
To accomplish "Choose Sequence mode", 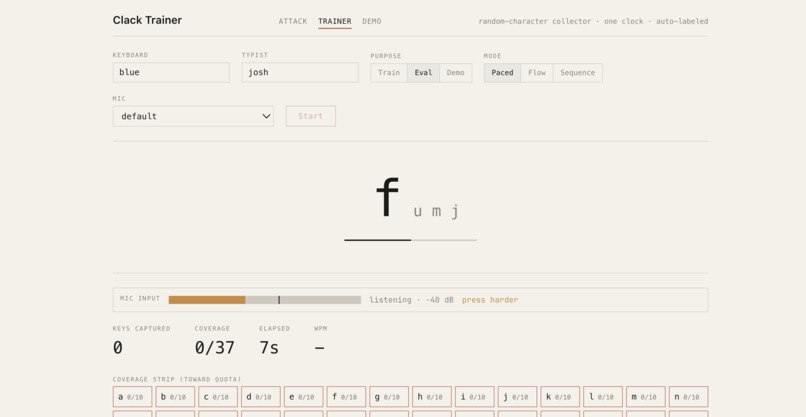I will pyautogui.click(x=577, y=72).
